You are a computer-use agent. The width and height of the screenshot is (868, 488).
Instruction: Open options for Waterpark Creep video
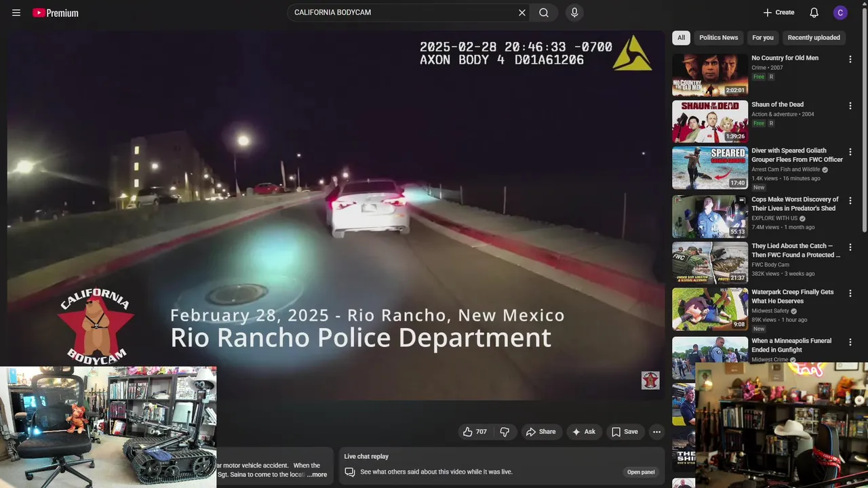click(850, 294)
